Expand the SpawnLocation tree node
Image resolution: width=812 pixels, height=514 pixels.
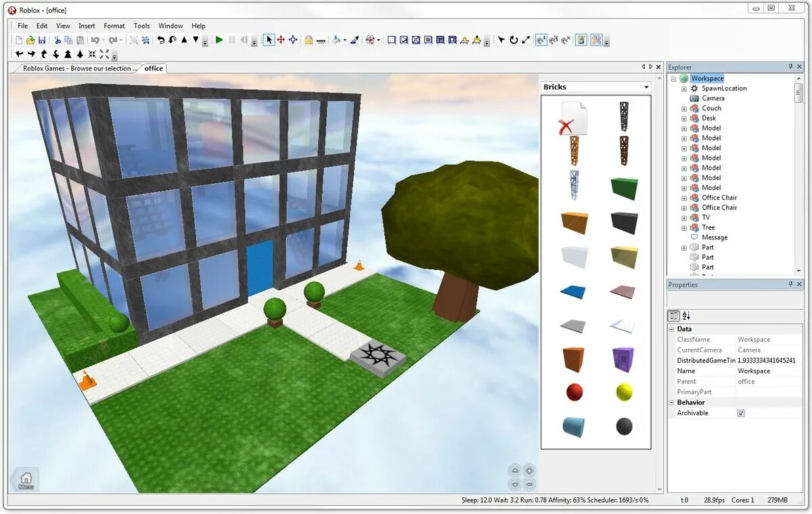click(684, 89)
